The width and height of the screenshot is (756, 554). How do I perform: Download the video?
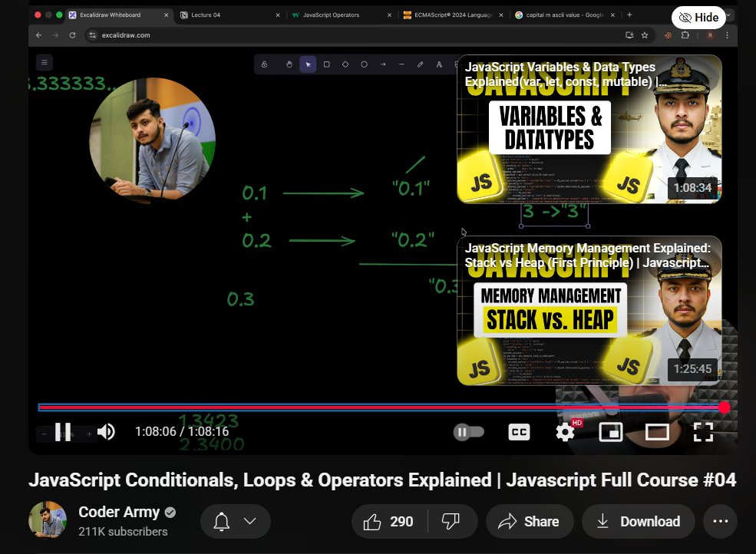pos(639,521)
